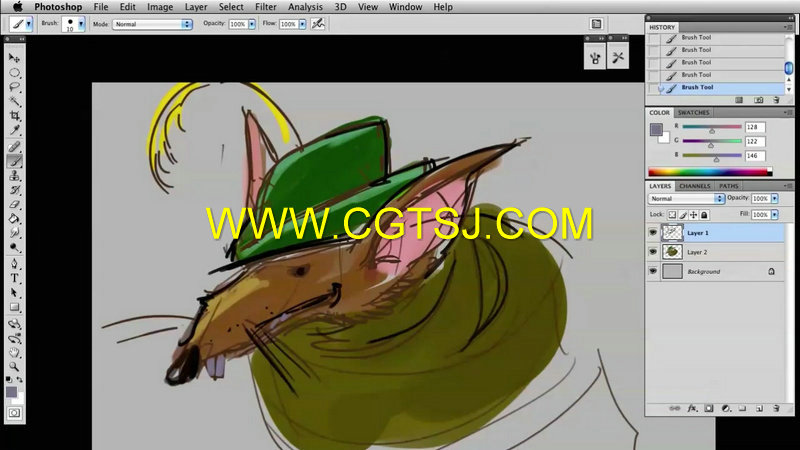Open the History panel options menu

(x=787, y=27)
